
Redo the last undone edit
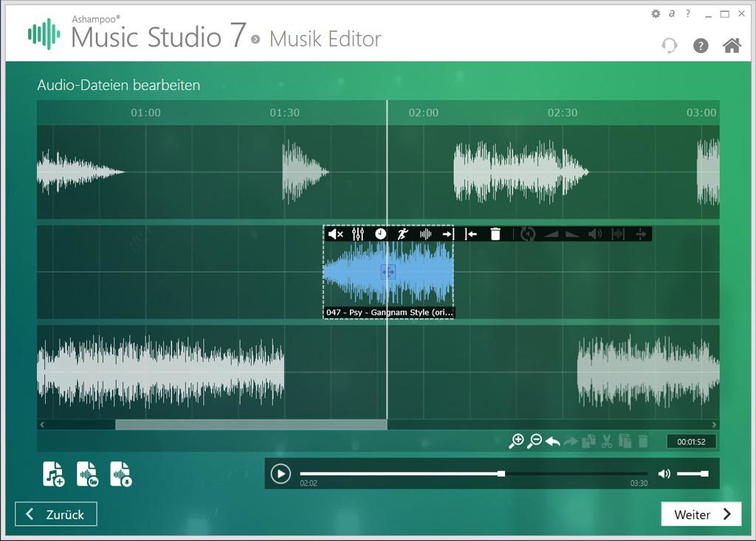(x=571, y=441)
